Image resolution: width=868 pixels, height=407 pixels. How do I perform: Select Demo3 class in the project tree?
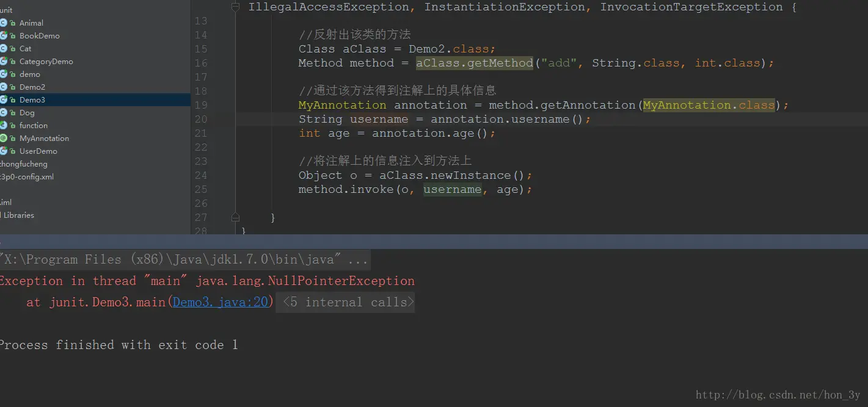95,99
